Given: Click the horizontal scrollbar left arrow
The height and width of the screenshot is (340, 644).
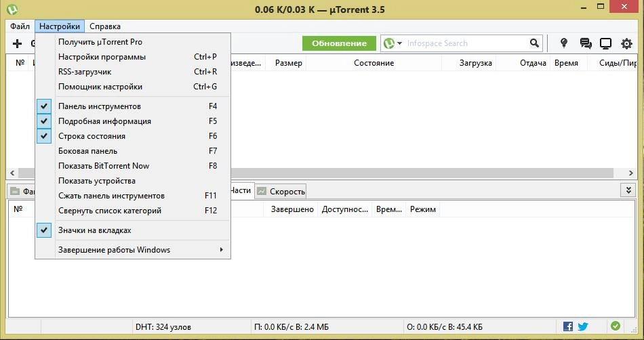Looking at the screenshot, I should tap(12, 173).
